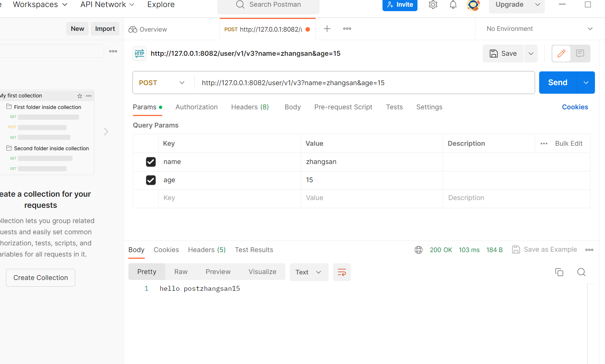Open a new request tab with plus icon
The width and height of the screenshot is (605, 364).
point(327,29)
